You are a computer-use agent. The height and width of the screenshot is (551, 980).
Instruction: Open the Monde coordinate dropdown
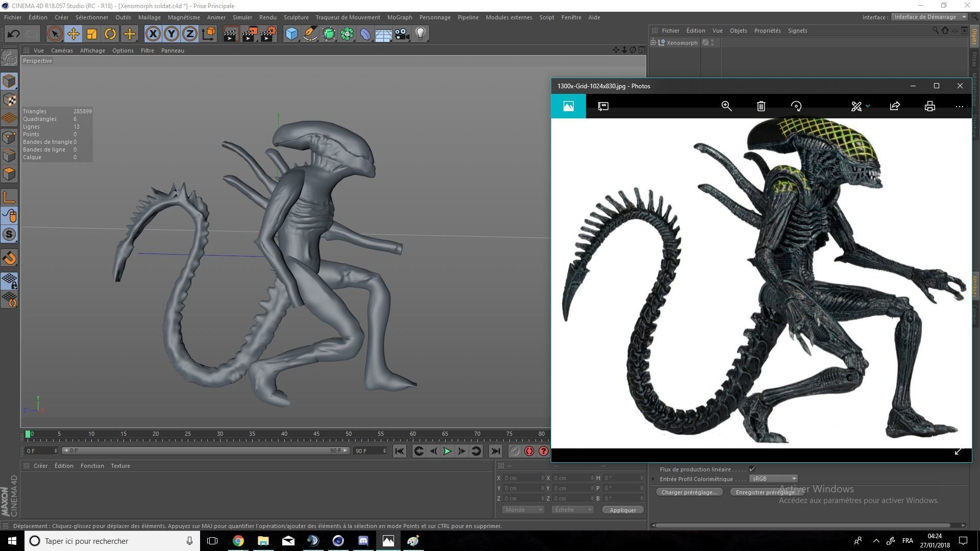coord(523,510)
